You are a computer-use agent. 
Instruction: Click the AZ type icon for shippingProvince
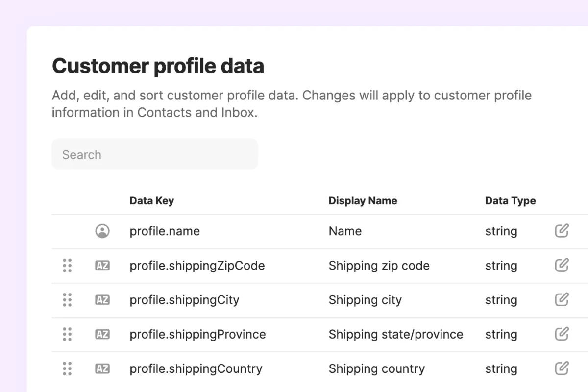tap(102, 334)
